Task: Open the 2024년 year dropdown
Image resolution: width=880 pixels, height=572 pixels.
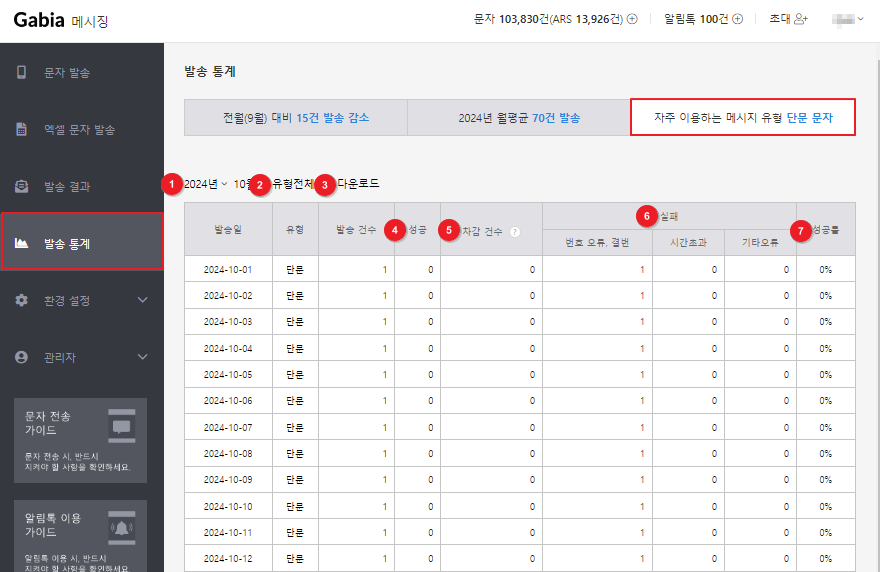Action: point(206,184)
